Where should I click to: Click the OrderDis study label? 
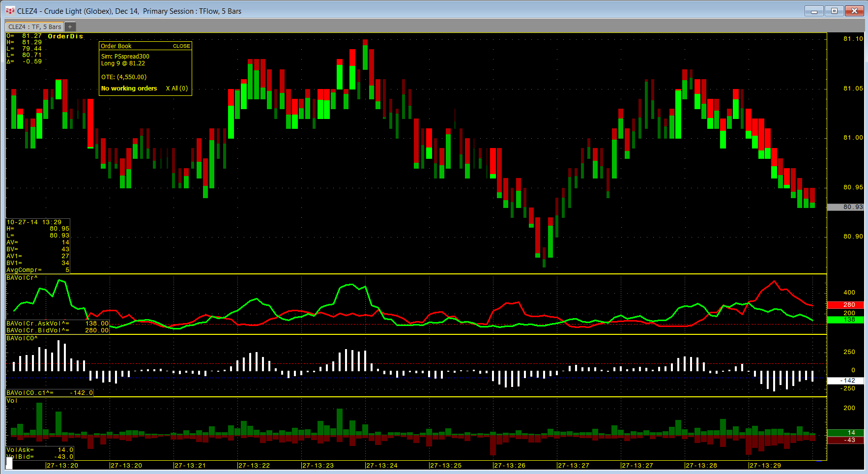(65, 36)
